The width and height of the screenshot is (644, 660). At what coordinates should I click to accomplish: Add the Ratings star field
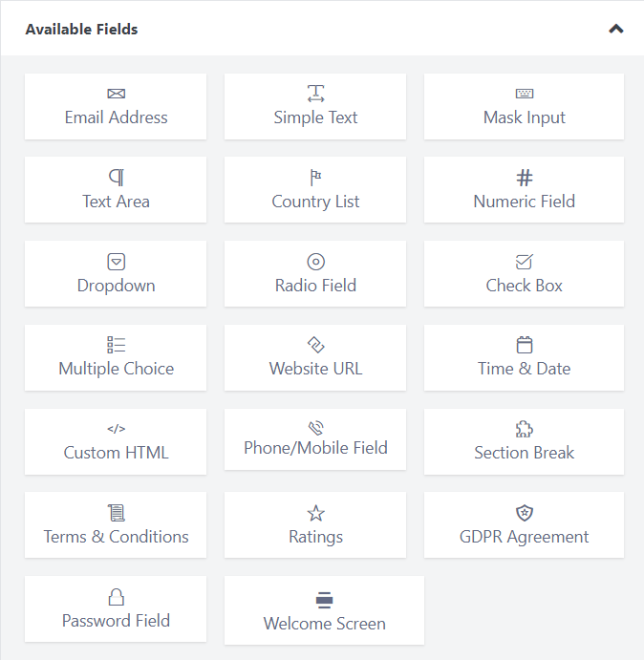point(315,525)
